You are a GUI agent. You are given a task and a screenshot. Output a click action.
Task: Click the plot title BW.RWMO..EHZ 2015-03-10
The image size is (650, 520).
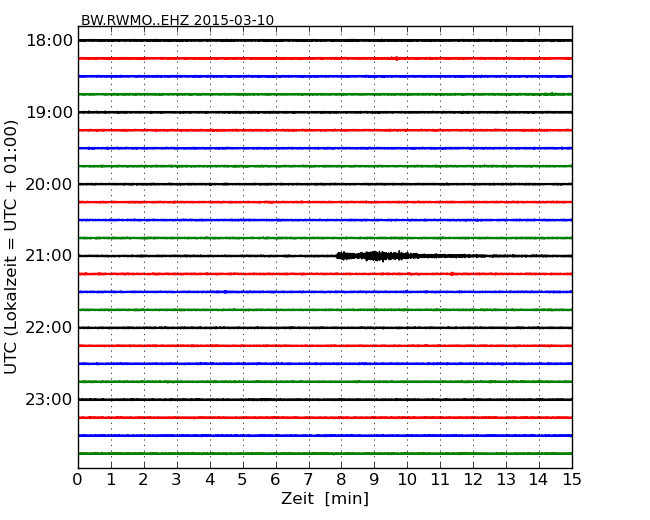coord(177,20)
